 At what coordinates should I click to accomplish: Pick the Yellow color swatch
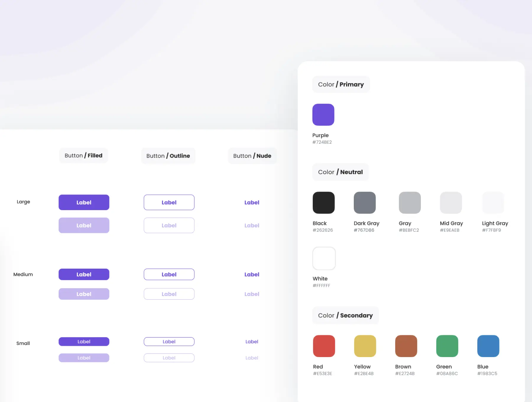[365, 346]
